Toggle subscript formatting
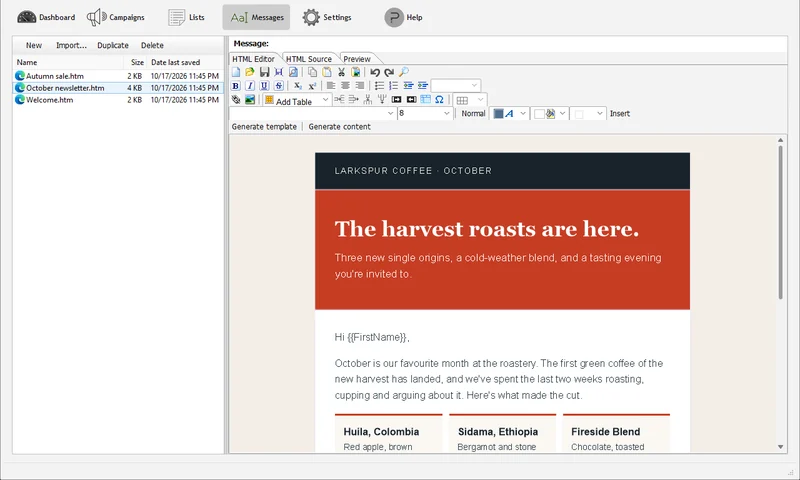 click(298, 86)
